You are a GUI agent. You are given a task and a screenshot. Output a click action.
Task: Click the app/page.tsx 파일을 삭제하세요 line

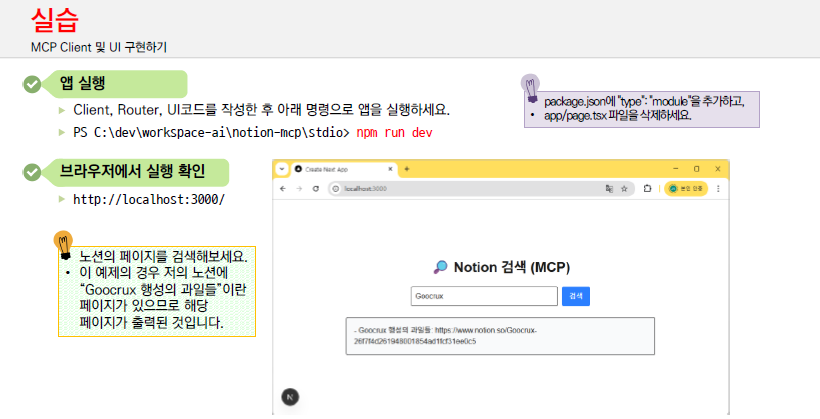[618, 116]
